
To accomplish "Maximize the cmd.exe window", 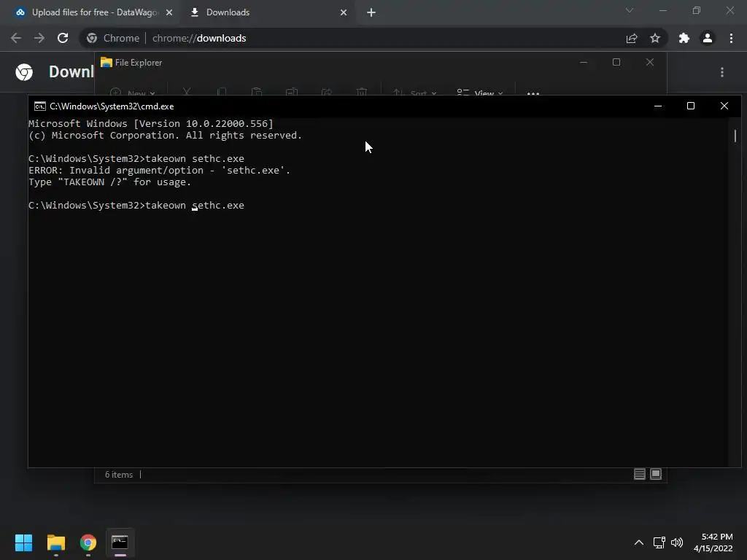I will [x=691, y=106].
